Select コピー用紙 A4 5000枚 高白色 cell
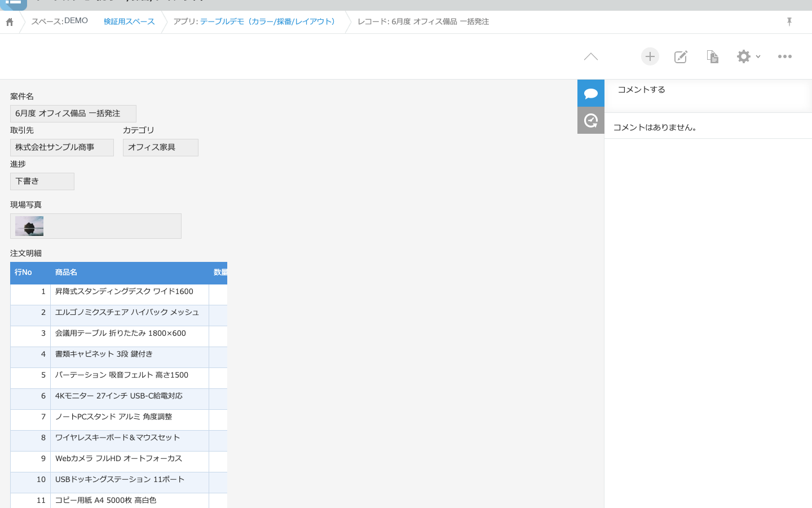Screen dimensions: 812x508 click(130, 501)
